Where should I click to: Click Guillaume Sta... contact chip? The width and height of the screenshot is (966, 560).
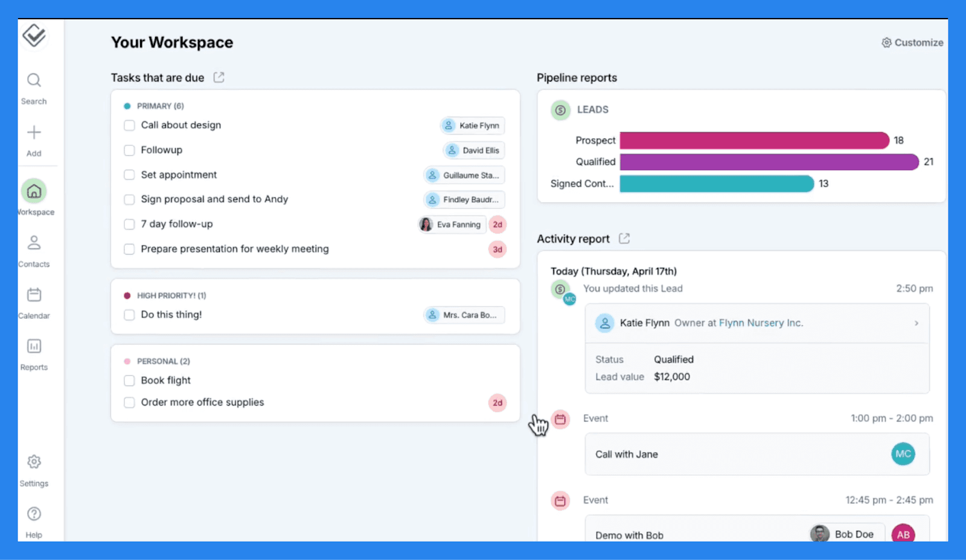pos(464,175)
